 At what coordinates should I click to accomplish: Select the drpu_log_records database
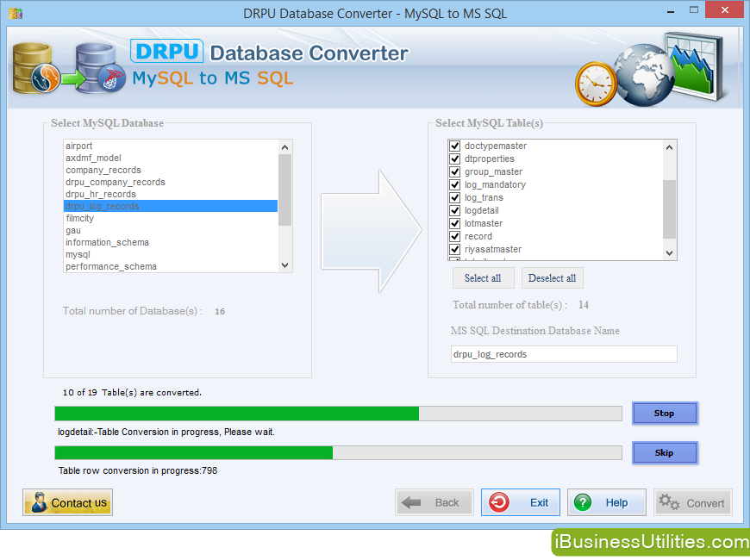pyautogui.click(x=171, y=206)
